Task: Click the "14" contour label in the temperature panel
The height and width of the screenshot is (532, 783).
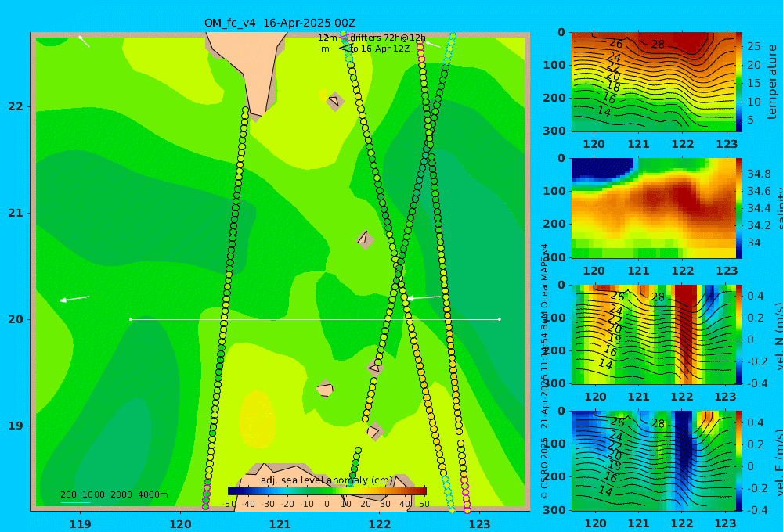Action: (x=604, y=111)
